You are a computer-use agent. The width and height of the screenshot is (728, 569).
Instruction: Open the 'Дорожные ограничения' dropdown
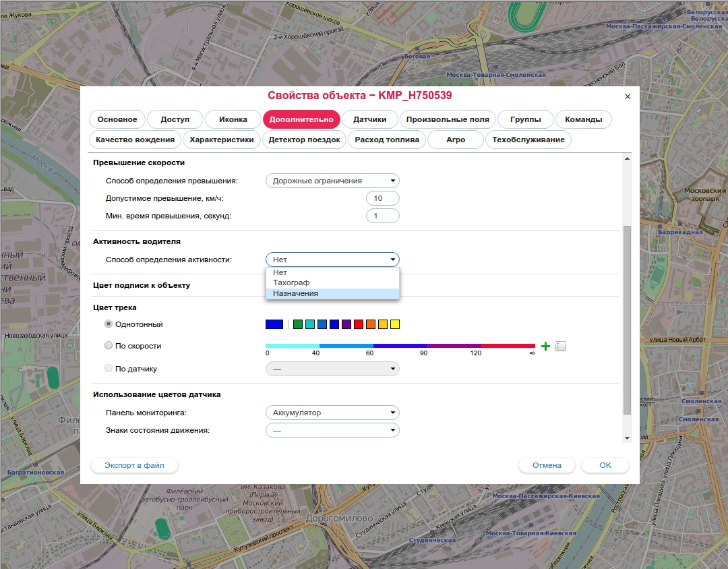pyautogui.click(x=332, y=181)
